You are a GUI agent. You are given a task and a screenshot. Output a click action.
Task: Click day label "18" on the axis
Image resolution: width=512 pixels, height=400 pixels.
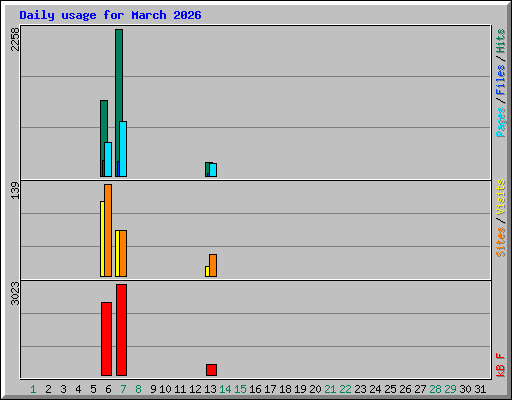(285, 389)
